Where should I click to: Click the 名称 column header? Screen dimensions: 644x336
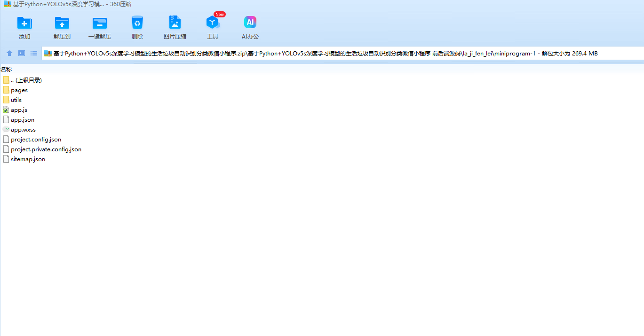(6, 69)
